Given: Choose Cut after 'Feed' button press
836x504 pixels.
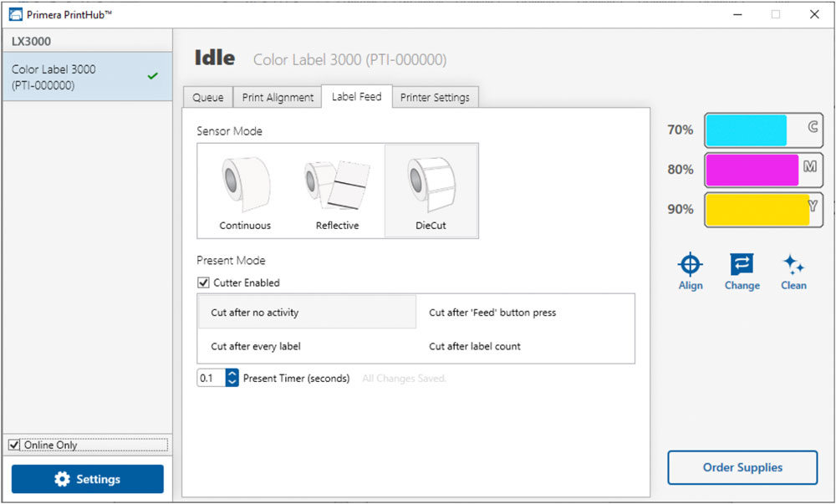Looking at the screenshot, I should [x=525, y=313].
